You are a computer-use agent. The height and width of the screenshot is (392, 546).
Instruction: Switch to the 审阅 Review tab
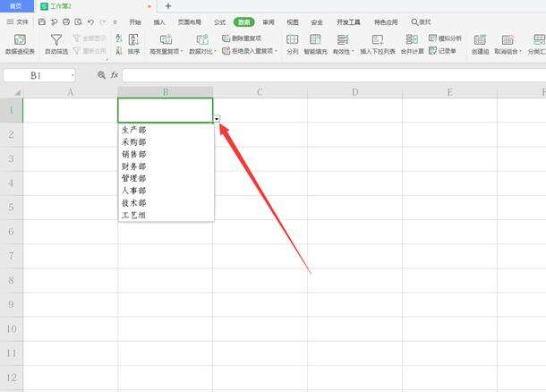[269, 22]
